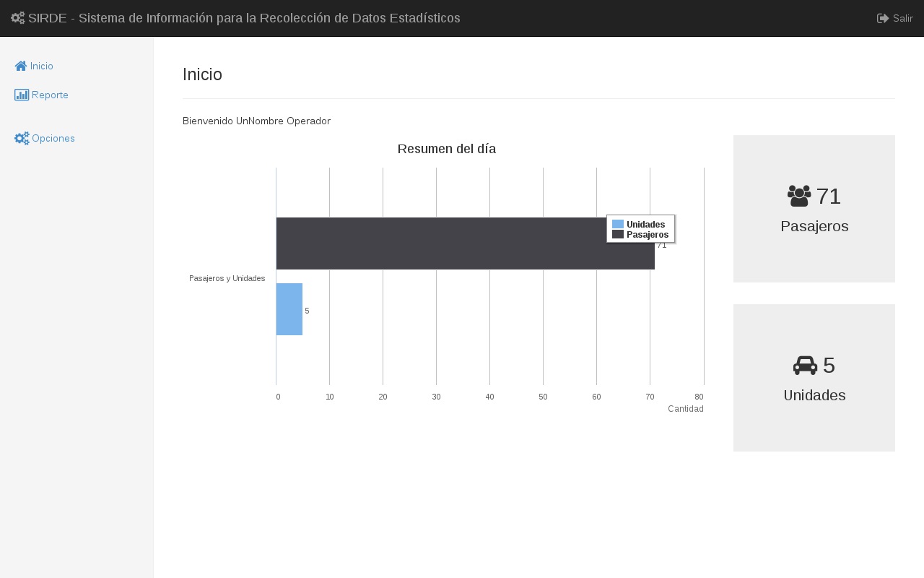Click the Unidades label on summary card

point(814,395)
